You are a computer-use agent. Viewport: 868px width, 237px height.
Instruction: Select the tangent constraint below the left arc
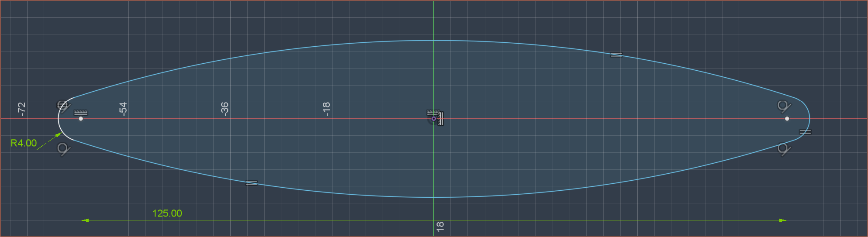pyautogui.click(x=64, y=149)
